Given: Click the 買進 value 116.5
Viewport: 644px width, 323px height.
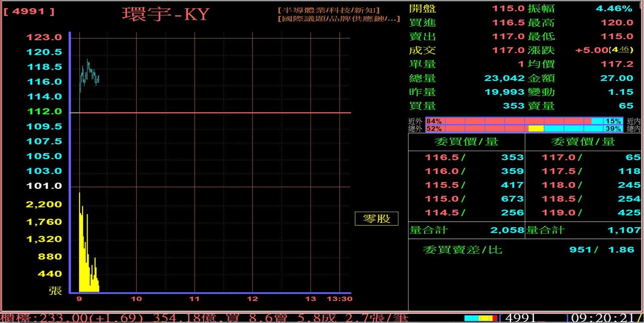Looking at the screenshot, I should 508,23.
